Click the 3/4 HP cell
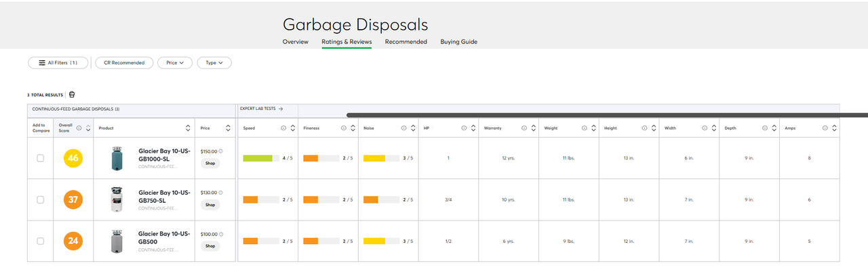This screenshot has height=276, width=868. click(448, 199)
